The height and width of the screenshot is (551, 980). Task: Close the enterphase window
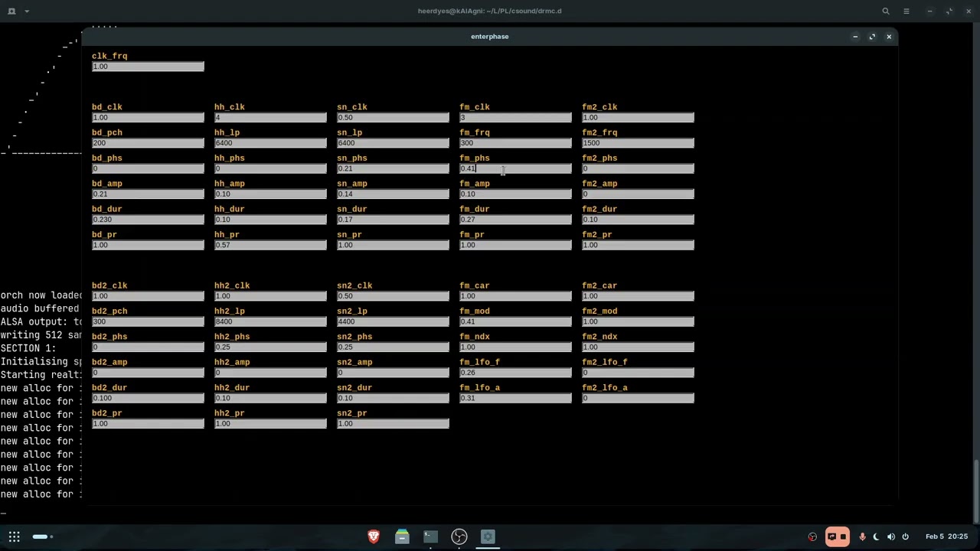pyautogui.click(x=889, y=37)
